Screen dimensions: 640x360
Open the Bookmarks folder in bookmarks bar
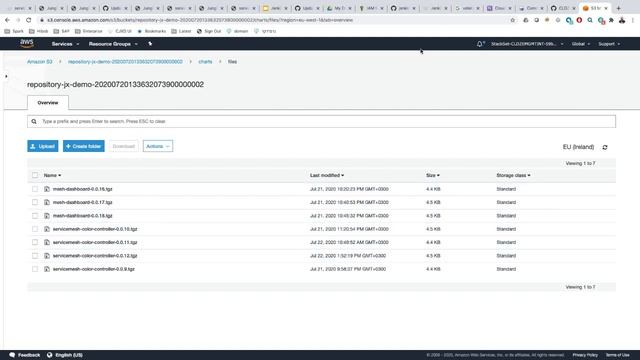[151, 31]
